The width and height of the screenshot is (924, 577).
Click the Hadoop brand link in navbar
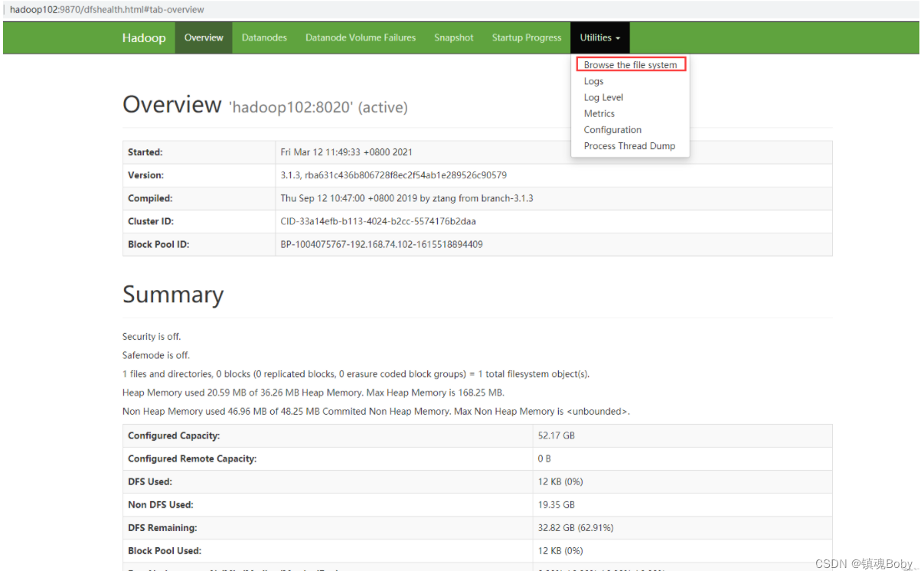144,37
